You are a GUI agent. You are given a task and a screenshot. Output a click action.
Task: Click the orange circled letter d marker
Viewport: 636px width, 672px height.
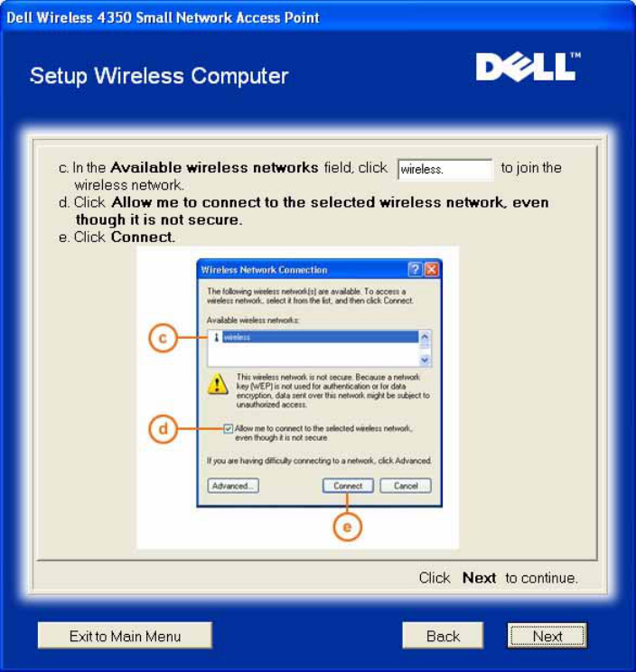click(163, 428)
